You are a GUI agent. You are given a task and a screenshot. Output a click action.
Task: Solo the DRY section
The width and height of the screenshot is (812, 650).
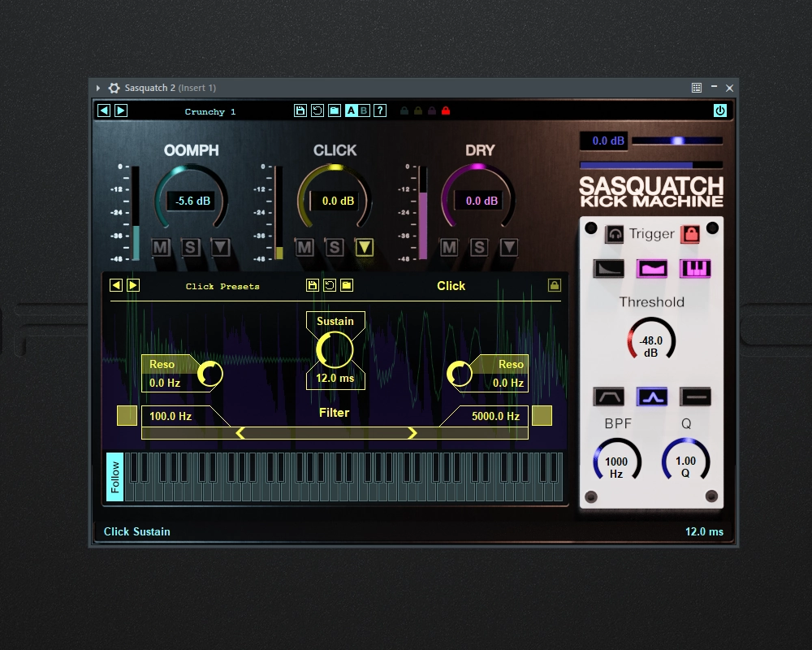point(479,247)
